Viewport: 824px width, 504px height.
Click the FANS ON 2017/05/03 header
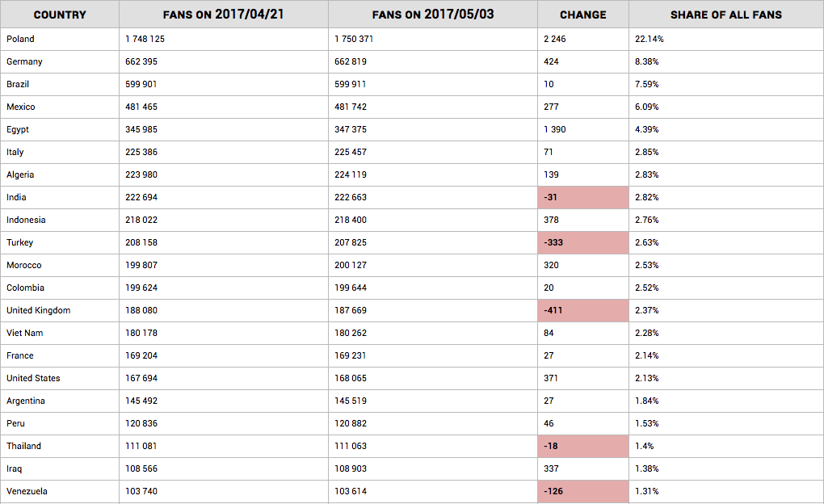[433, 15]
